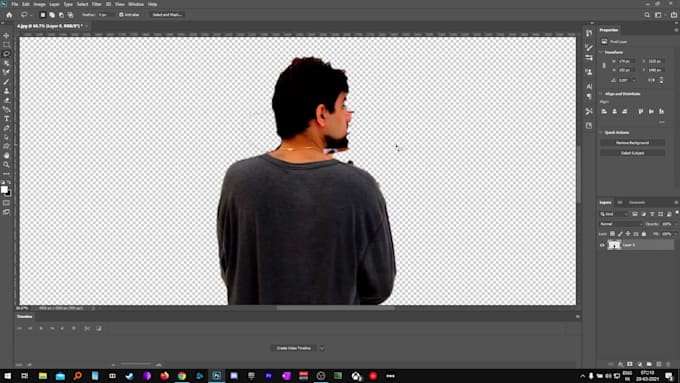Toggle lock all padlock icon
Image resolution: width=680 pixels, height=383 pixels.
[644, 234]
